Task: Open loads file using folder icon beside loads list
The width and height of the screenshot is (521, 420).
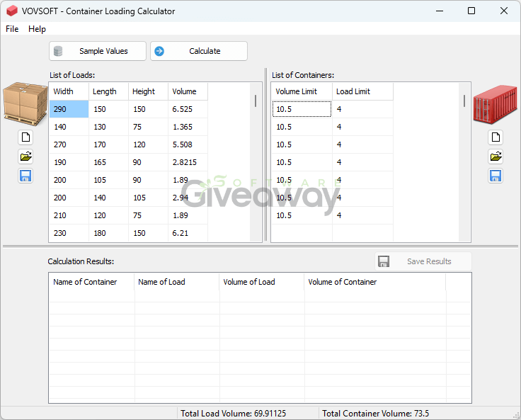Action: pos(25,157)
